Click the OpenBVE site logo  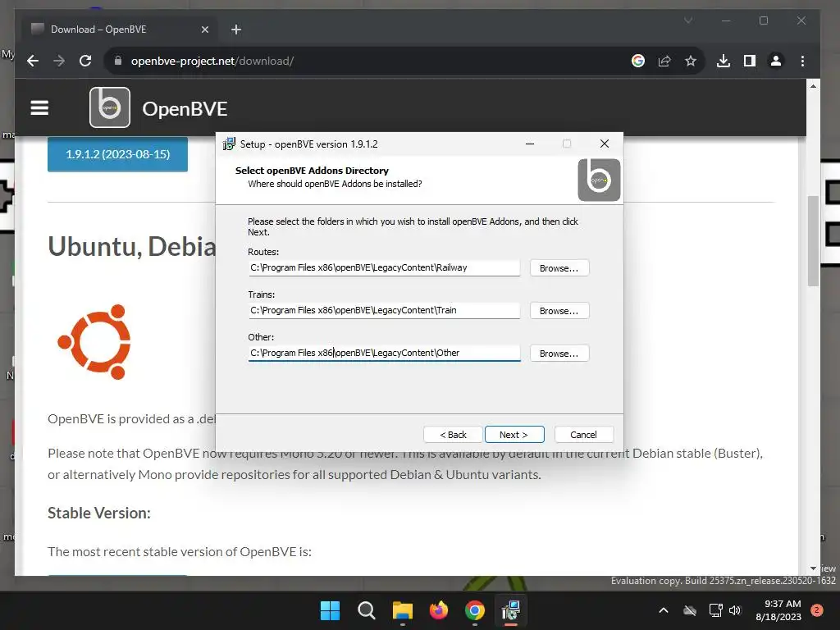110,107
